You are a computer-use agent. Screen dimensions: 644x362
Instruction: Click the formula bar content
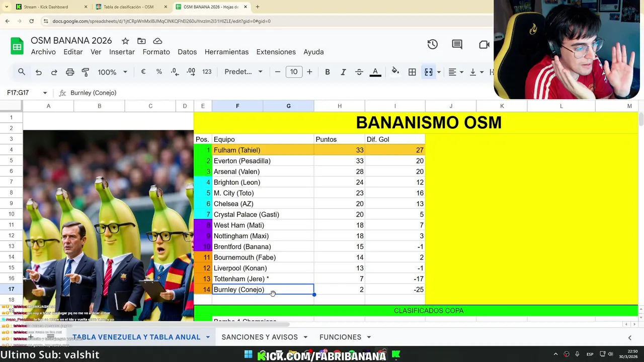[94, 93]
